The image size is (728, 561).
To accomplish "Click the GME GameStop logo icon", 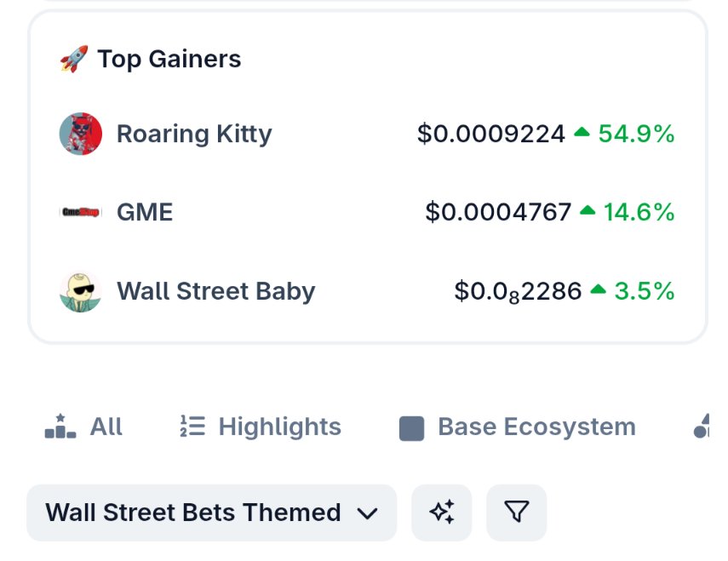I will [81, 212].
